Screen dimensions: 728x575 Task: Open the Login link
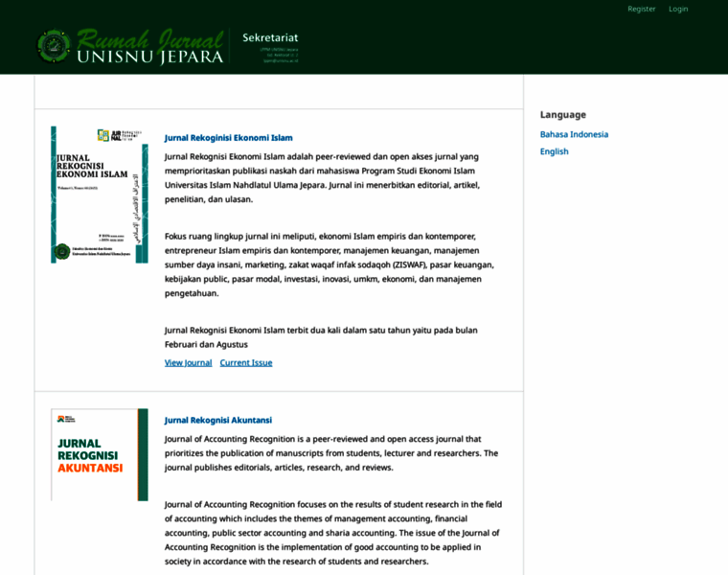(x=678, y=9)
